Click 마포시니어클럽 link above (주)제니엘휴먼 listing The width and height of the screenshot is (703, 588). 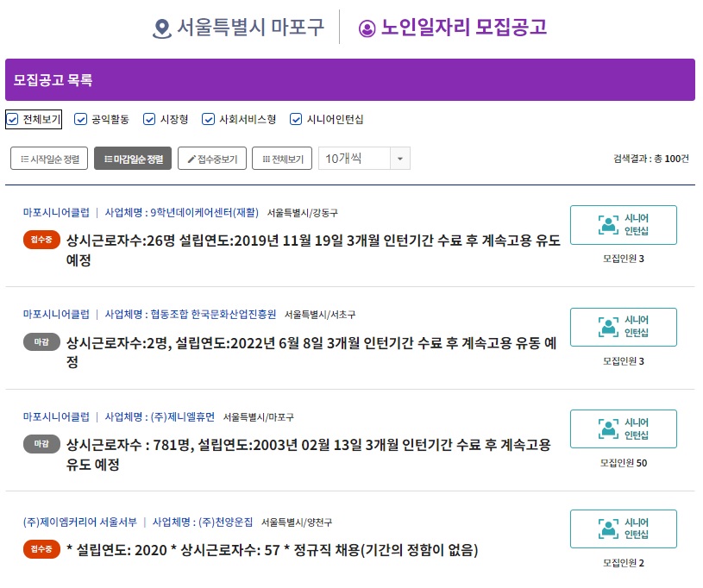[x=56, y=416]
